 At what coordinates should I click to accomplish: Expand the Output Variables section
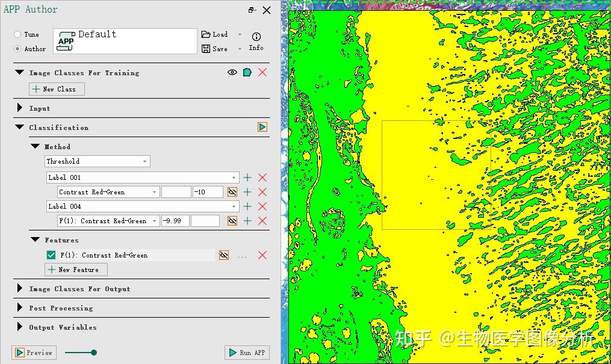tap(20, 327)
